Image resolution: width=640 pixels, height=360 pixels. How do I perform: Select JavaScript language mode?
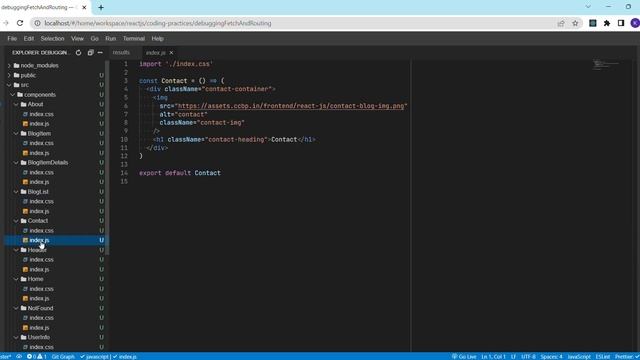tap(579, 357)
